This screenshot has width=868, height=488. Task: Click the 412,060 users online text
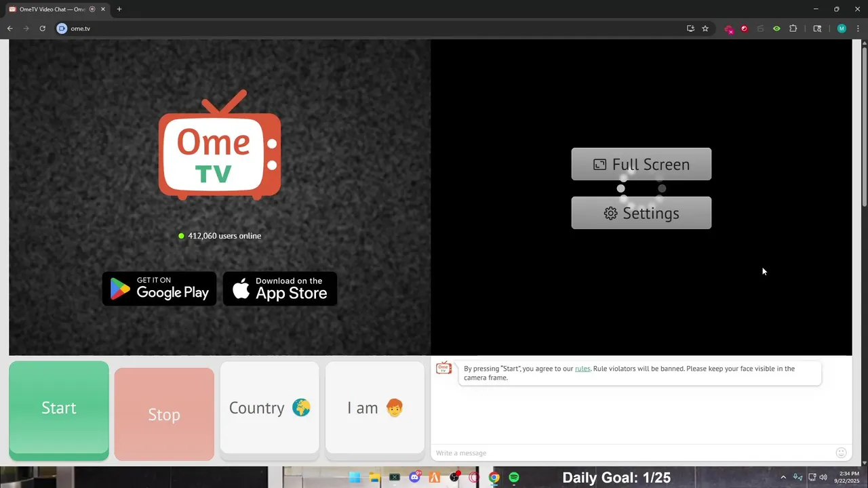click(x=224, y=236)
